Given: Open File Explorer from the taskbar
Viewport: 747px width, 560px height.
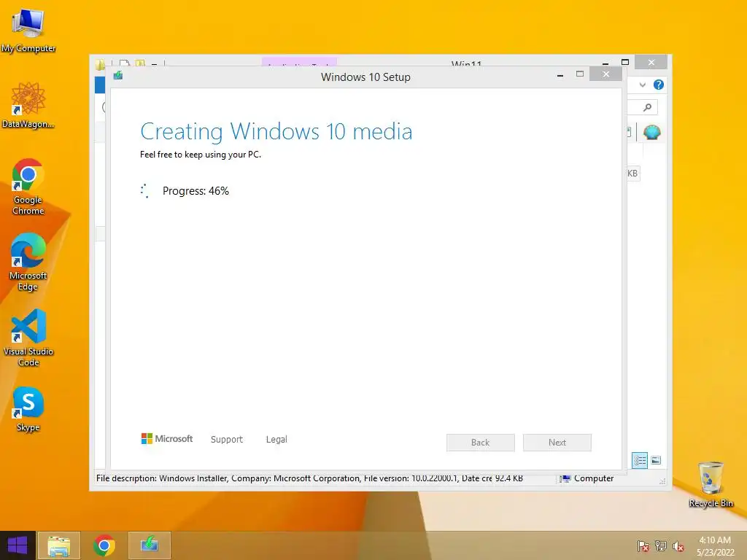Looking at the screenshot, I should pos(58,545).
